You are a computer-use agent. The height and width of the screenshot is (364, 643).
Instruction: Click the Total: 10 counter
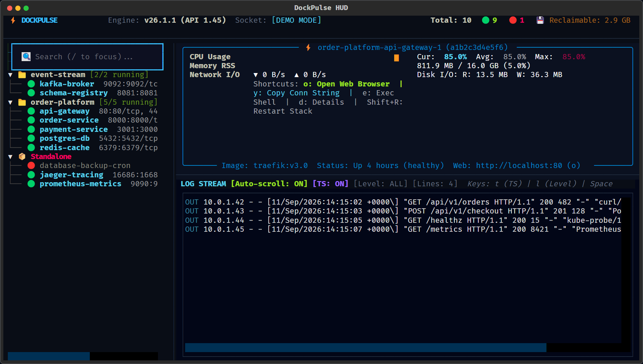click(451, 20)
